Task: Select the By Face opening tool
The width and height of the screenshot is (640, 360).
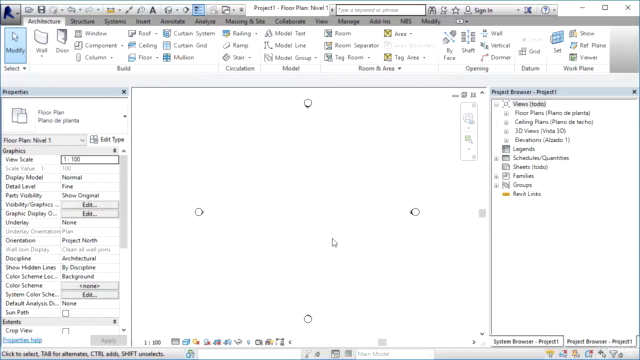Action: click(x=449, y=46)
